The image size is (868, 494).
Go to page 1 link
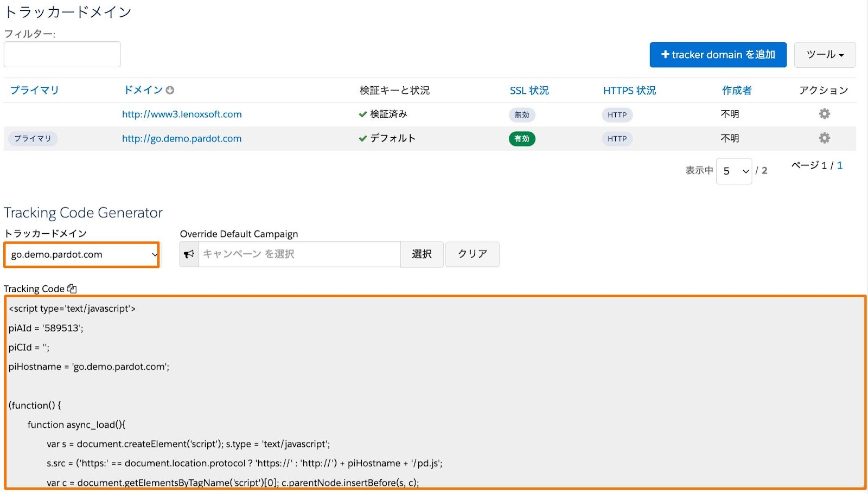pos(839,165)
